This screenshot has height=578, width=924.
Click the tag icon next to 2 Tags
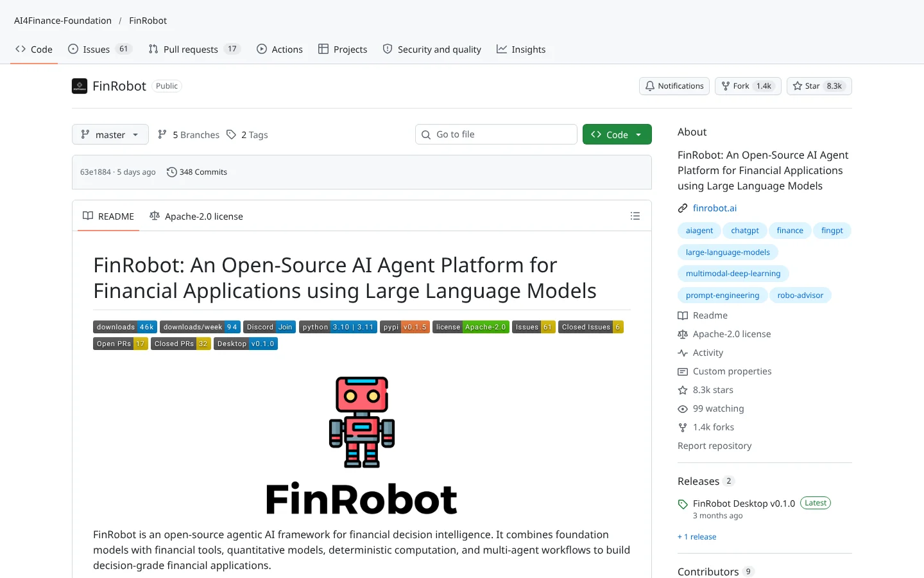pos(231,135)
